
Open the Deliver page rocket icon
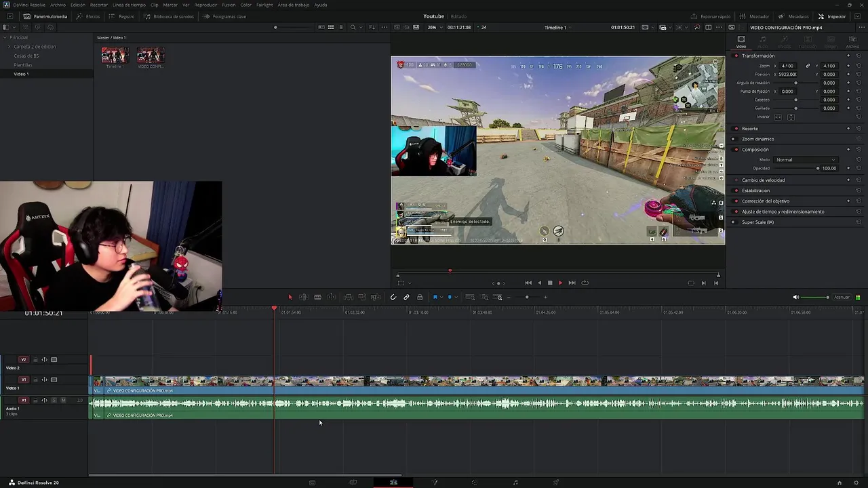click(556, 483)
